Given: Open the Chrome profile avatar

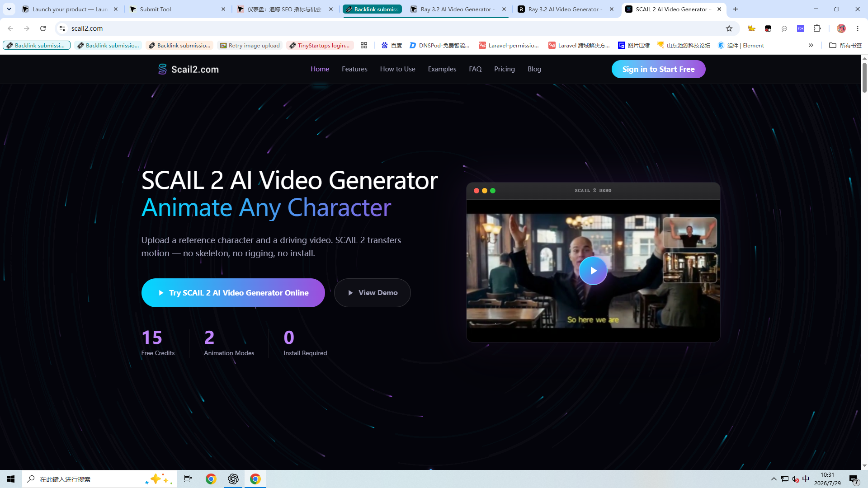Looking at the screenshot, I should tap(841, 28).
